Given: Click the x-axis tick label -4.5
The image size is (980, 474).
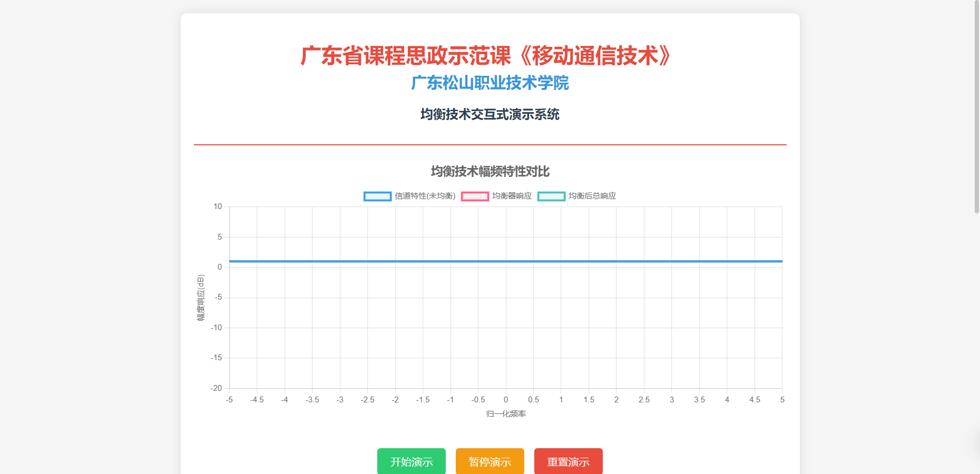Looking at the screenshot, I should (257, 400).
